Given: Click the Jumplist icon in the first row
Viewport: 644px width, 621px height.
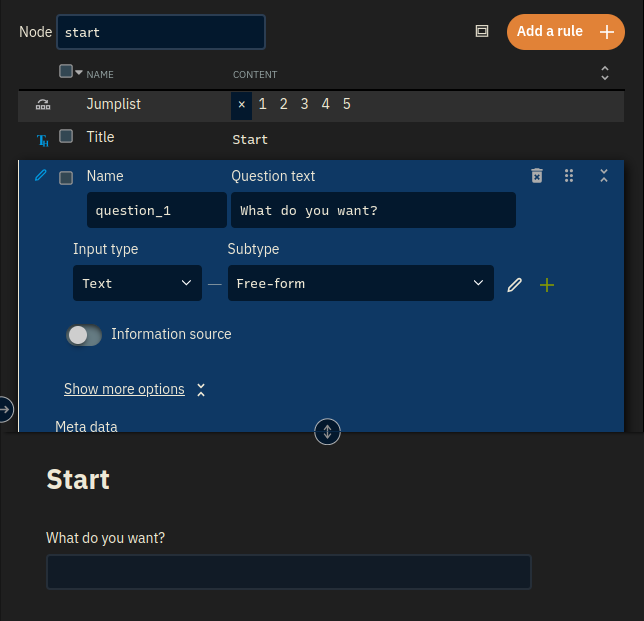Looking at the screenshot, I should [43, 105].
